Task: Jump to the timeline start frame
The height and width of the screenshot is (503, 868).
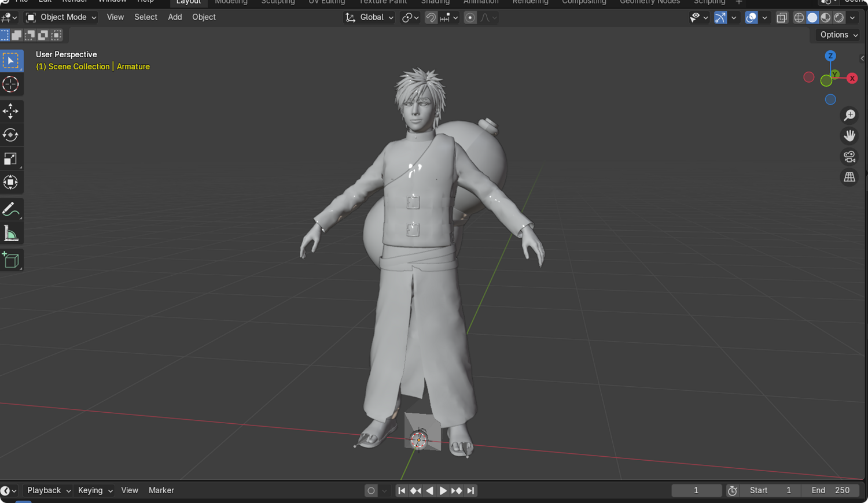Action: (402, 490)
